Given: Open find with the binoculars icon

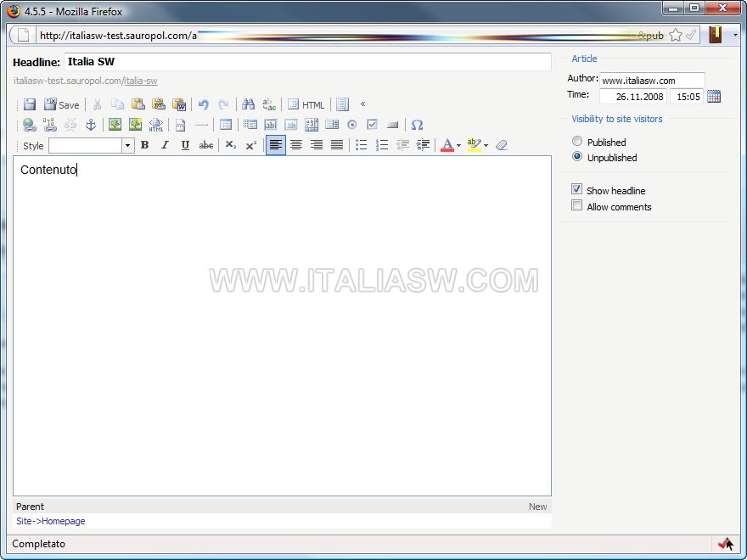Looking at the screenshot, I should coord(248,104).
